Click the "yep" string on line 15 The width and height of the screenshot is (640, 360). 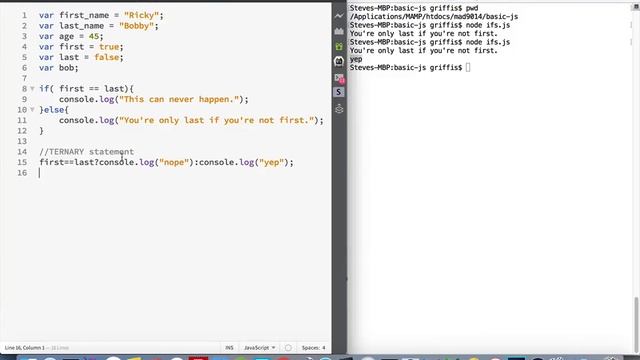click(271, 162)
